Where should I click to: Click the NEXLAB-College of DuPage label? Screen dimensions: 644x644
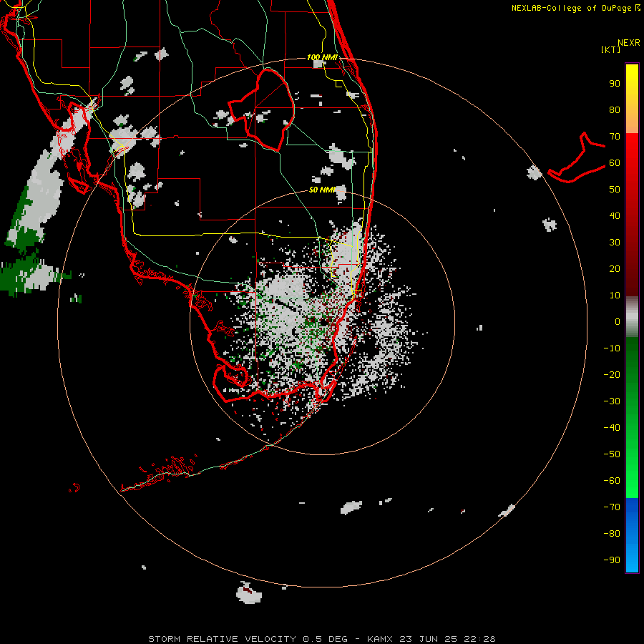575,8
